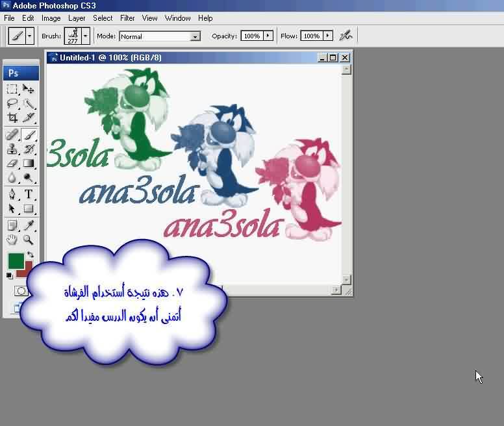This screenshot has height=426, width=504.
Task: Click the Ps logo atop the toolbox
Action: pos(21,73)
